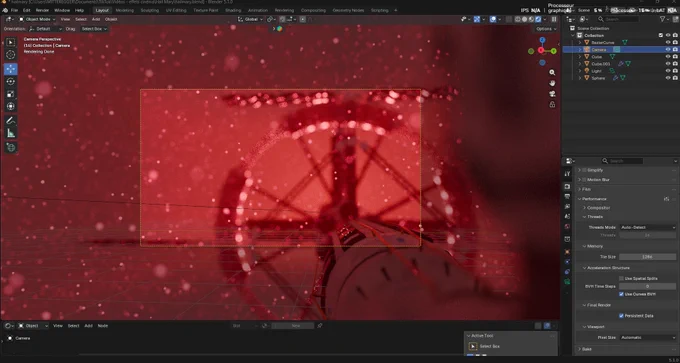Hide Camera object in viewport
This screenshot has height=363, width=680.
pos(668,49)
